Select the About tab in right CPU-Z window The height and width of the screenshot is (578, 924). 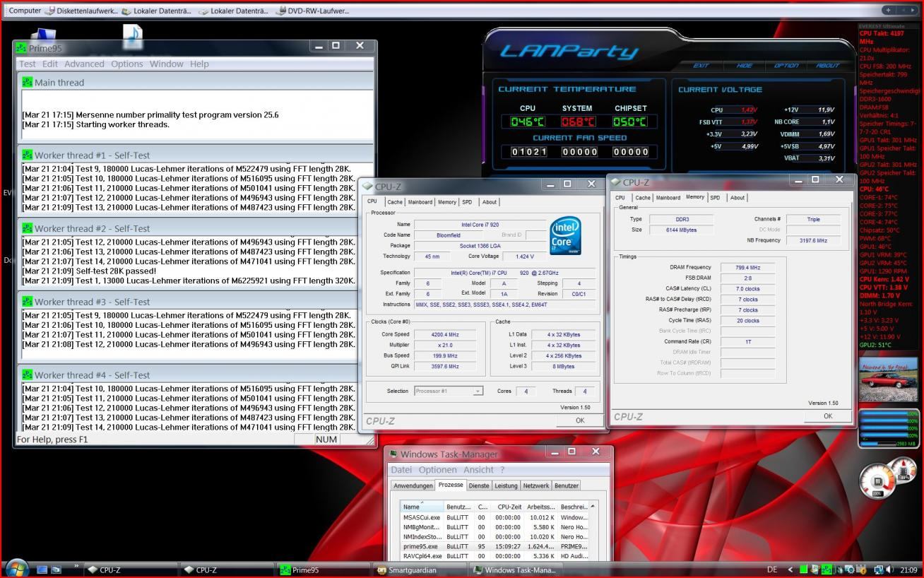(738, 198)
